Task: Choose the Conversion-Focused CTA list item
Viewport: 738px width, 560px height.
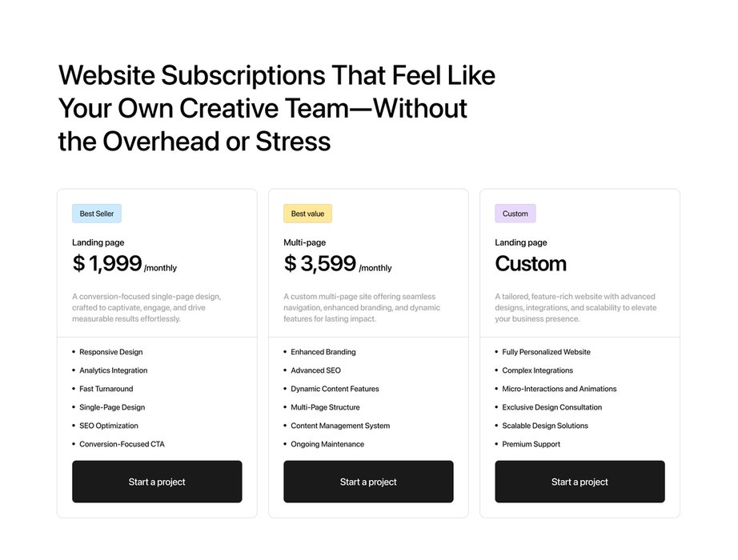Action: pos(122,444)
